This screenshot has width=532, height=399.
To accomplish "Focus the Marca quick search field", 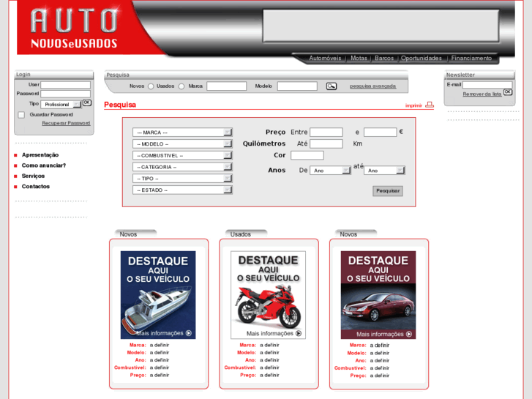I will [227, 86].
